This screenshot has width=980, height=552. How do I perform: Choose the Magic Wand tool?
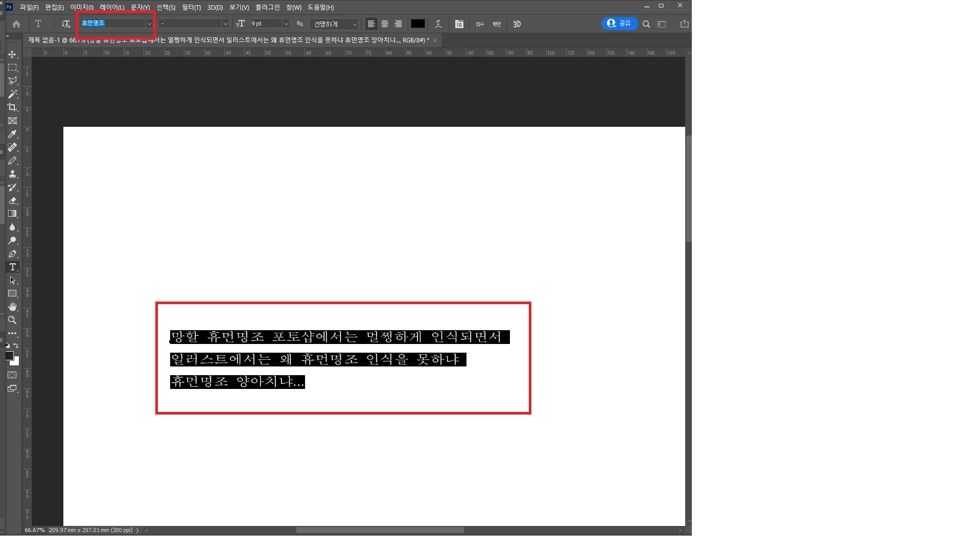click(x=12, y=94)
